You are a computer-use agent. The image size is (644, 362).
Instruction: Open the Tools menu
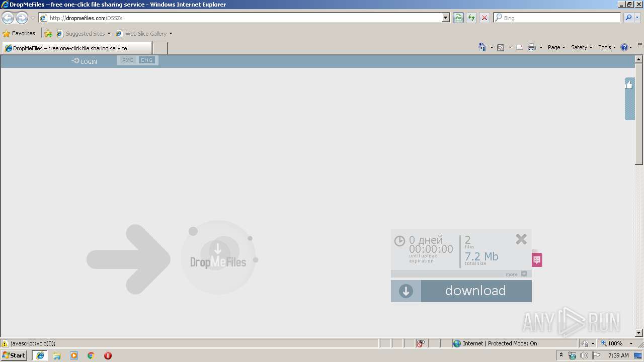click(x=607, y=47)
